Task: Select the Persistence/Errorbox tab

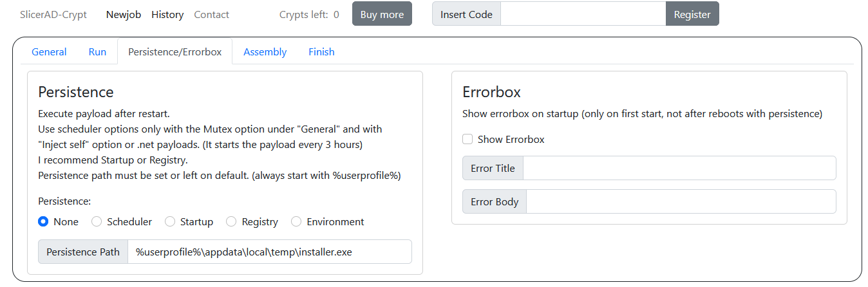Action: 175,52
